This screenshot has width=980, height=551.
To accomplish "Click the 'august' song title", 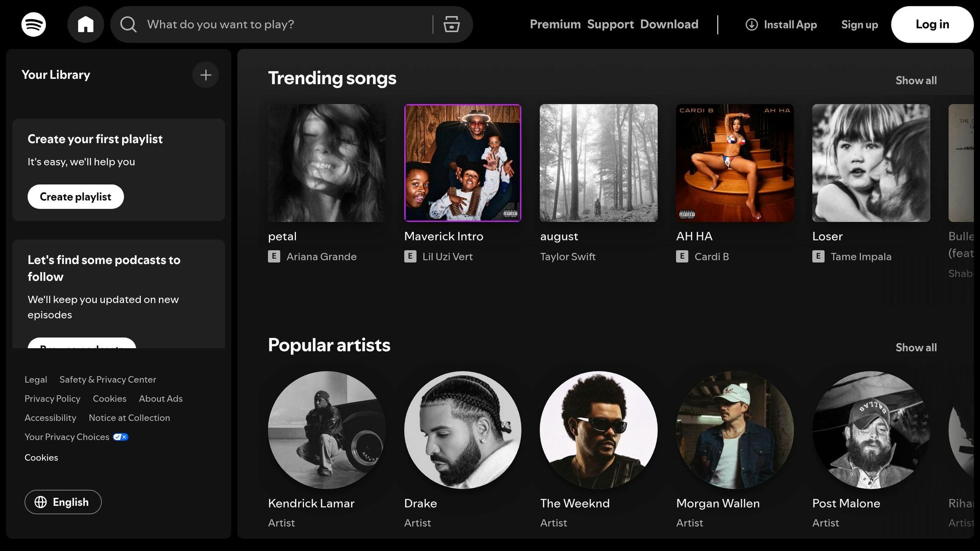I will [559, 236].
